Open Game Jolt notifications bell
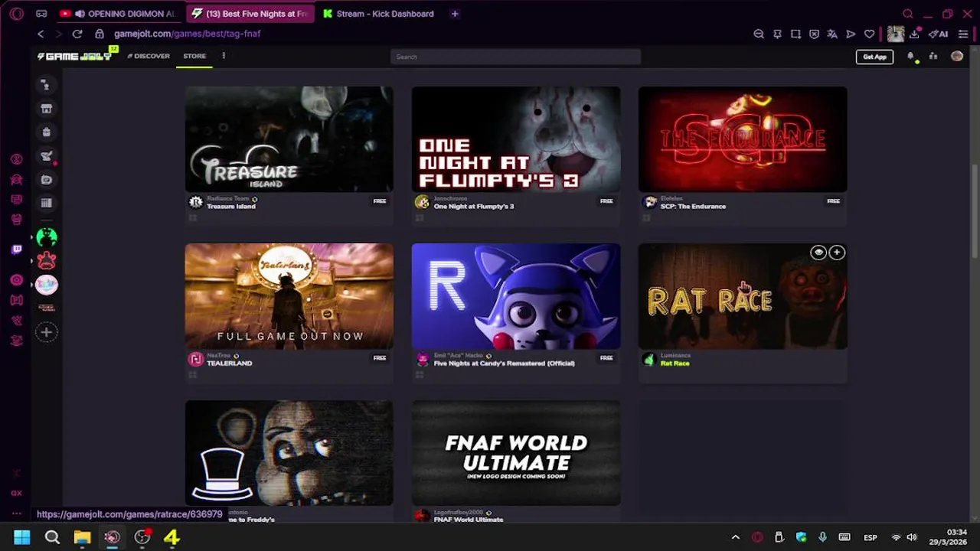 (x=911, y=57)
